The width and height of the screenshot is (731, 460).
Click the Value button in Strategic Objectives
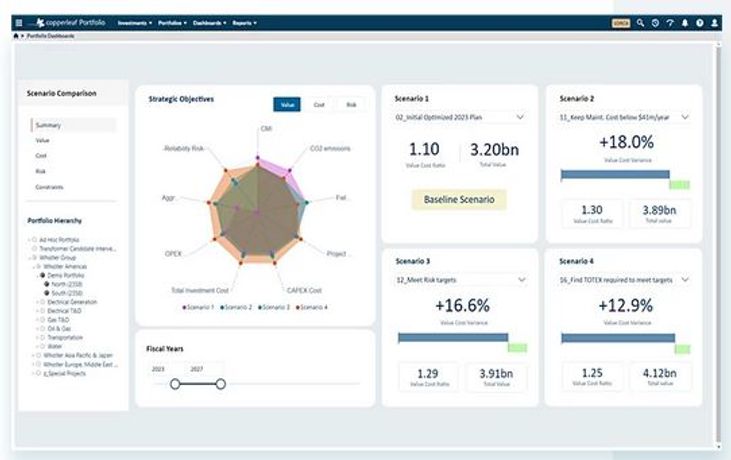(x=287, y=104)
